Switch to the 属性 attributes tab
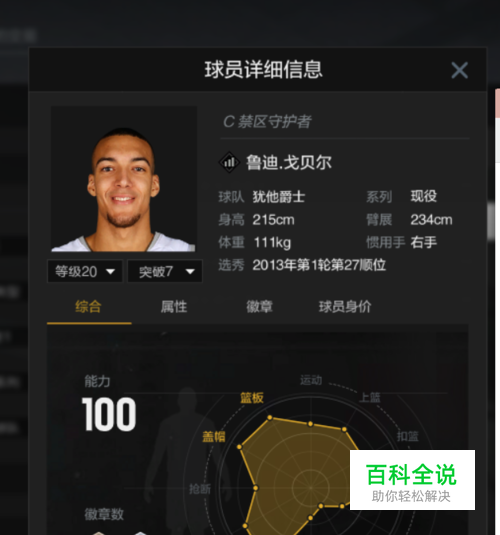500x535 pixels. coord(174,306)
